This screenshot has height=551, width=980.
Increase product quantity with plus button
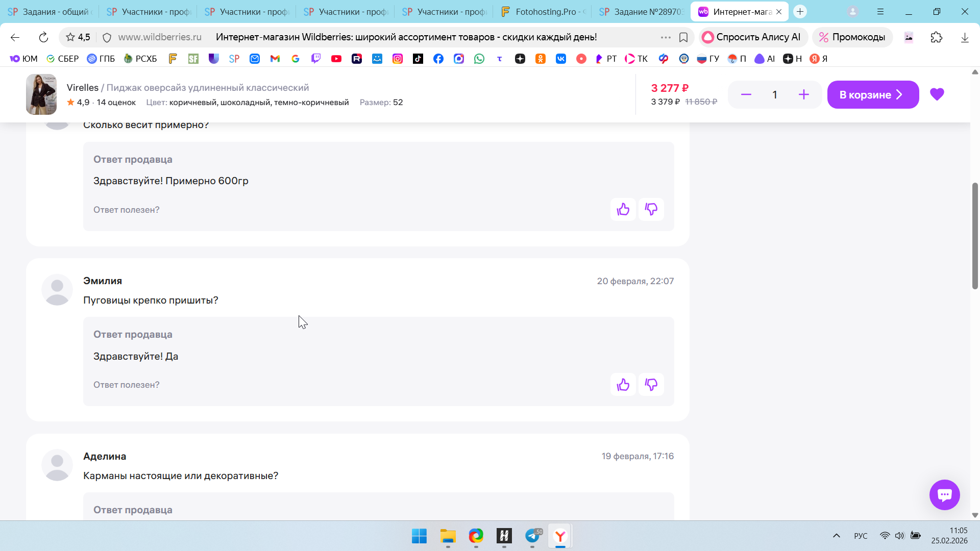pyautogui.click(x=803, y=94)
